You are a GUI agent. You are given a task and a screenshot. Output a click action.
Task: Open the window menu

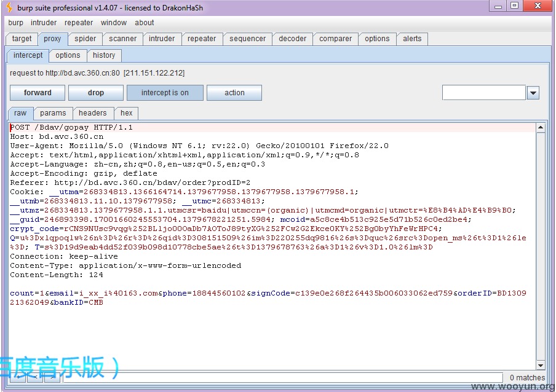113,23
